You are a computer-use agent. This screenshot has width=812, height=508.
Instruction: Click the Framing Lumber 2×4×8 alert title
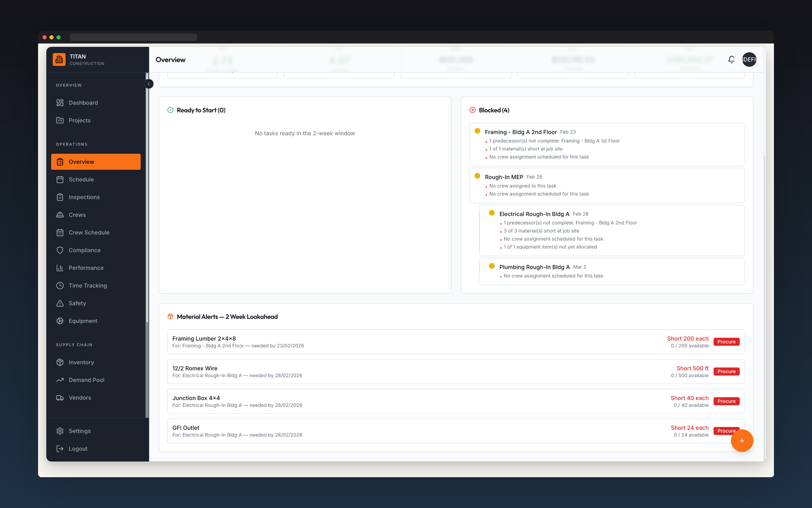[204, 338]
